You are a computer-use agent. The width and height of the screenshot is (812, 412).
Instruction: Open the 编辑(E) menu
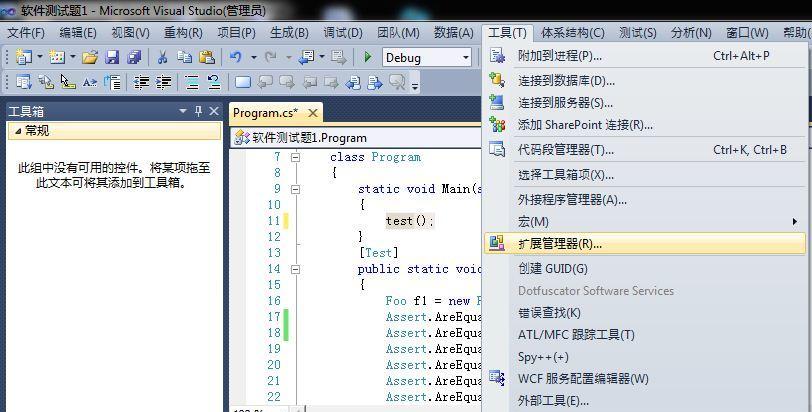pos(78,33)
